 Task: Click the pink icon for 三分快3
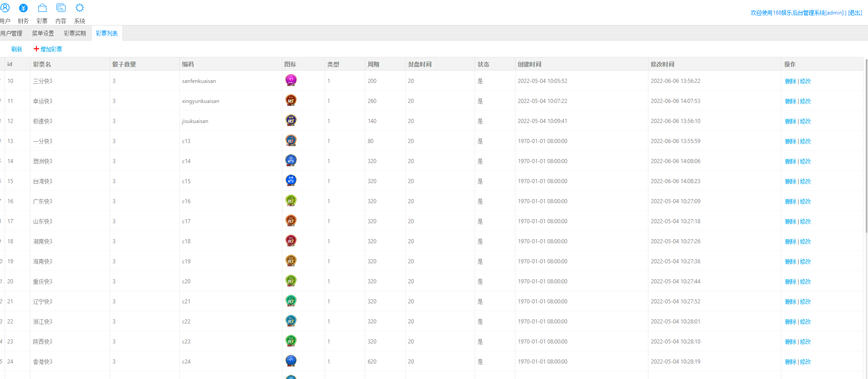(291, 81)
